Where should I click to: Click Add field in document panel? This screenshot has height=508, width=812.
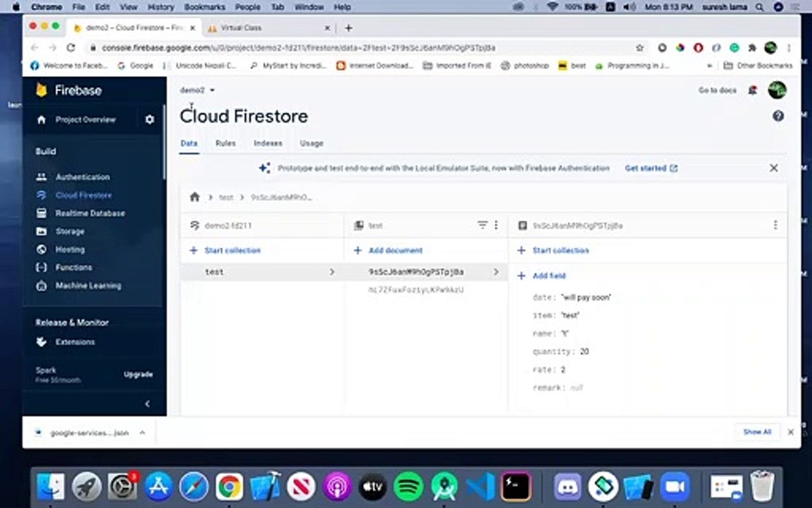541,276
